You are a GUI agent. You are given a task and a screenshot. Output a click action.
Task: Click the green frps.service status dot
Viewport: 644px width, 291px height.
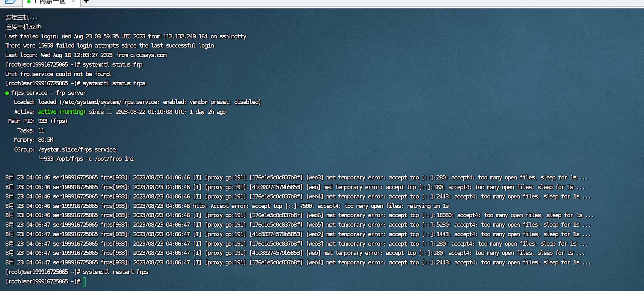point(7,93)
